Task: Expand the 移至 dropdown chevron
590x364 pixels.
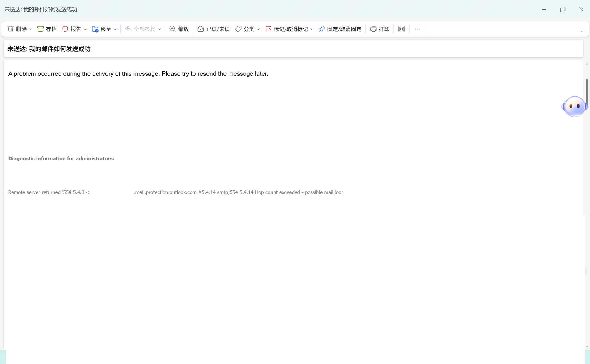Action: [x=115, y=29]
